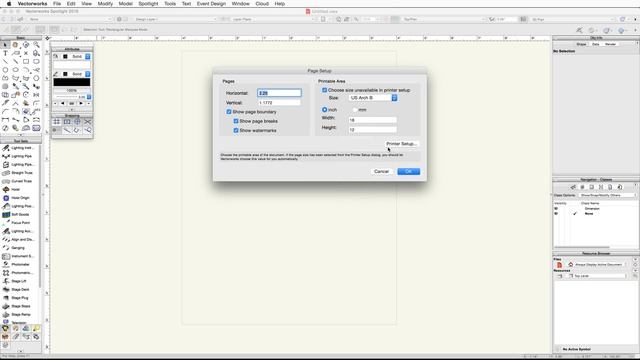Select the Pan hand tool

(16, 44)
